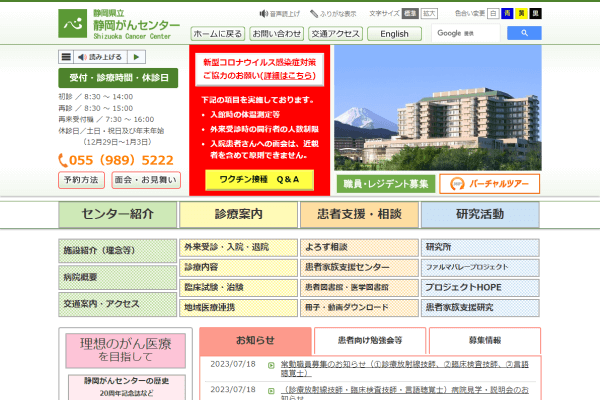Switch site to English
The height and width of the screenshot is (400, 600).
coord(394,34)
